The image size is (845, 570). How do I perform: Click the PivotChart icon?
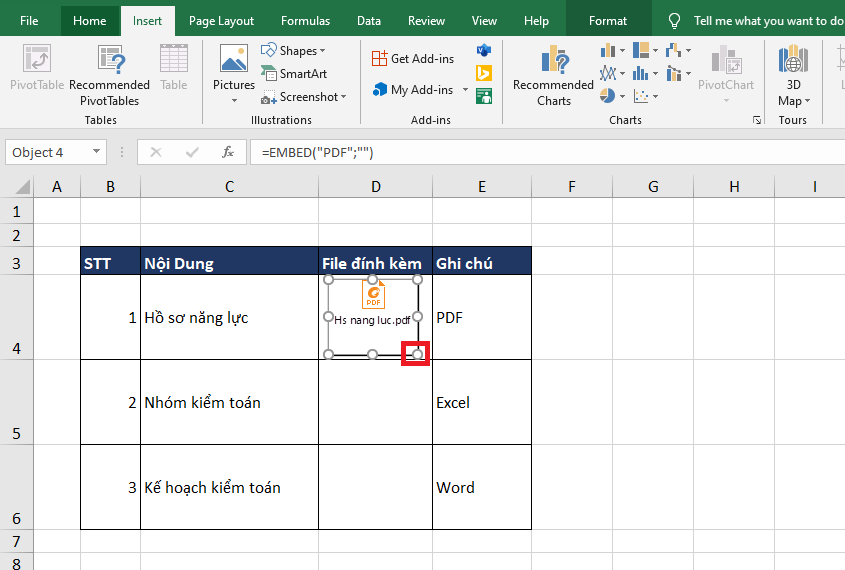(x=726, y=59)
